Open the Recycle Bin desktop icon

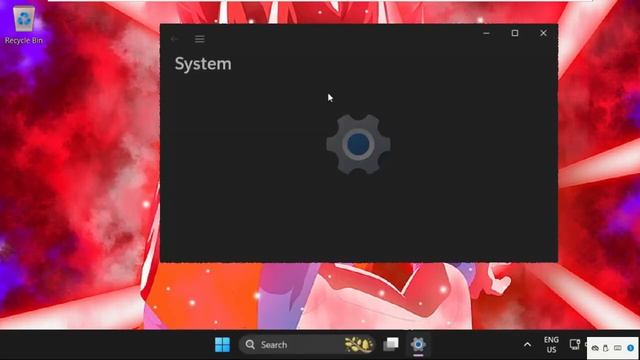coord(24,25)
